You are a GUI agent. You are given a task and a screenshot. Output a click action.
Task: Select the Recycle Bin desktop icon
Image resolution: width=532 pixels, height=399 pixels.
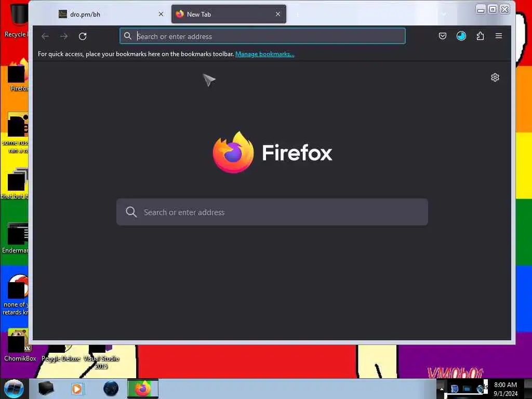coord(16,20)
